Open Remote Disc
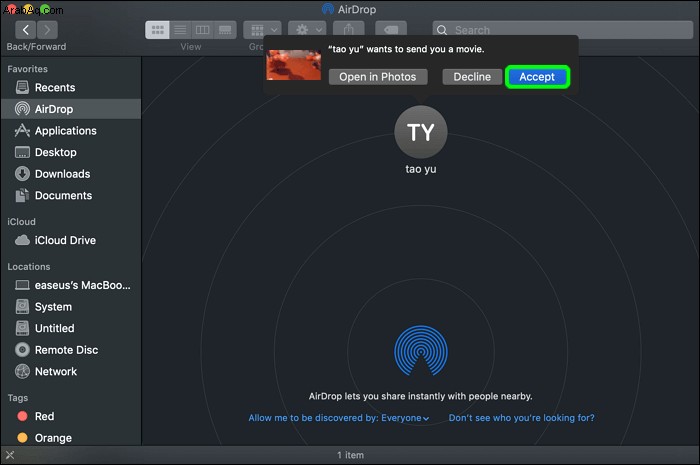The height and width of the screenshot is (465, 700). 71,350
